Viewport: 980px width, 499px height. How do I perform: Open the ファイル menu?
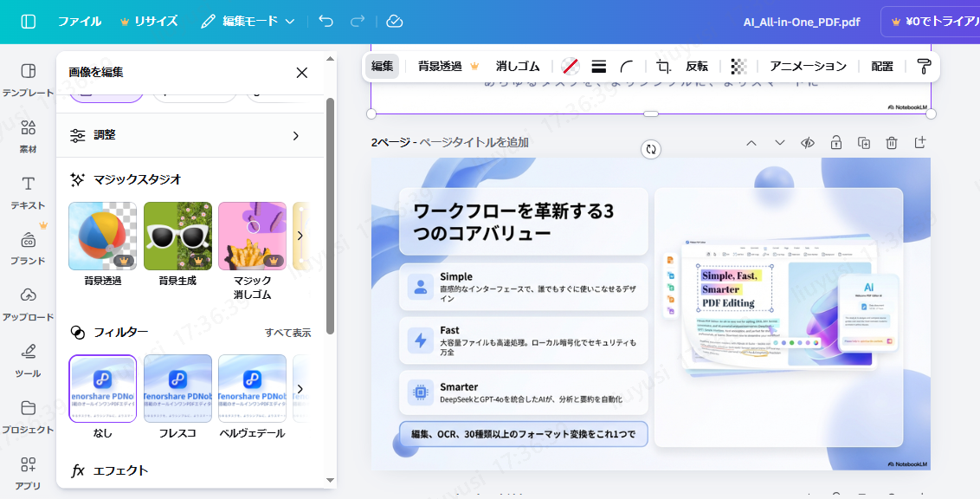pos(79,22)
